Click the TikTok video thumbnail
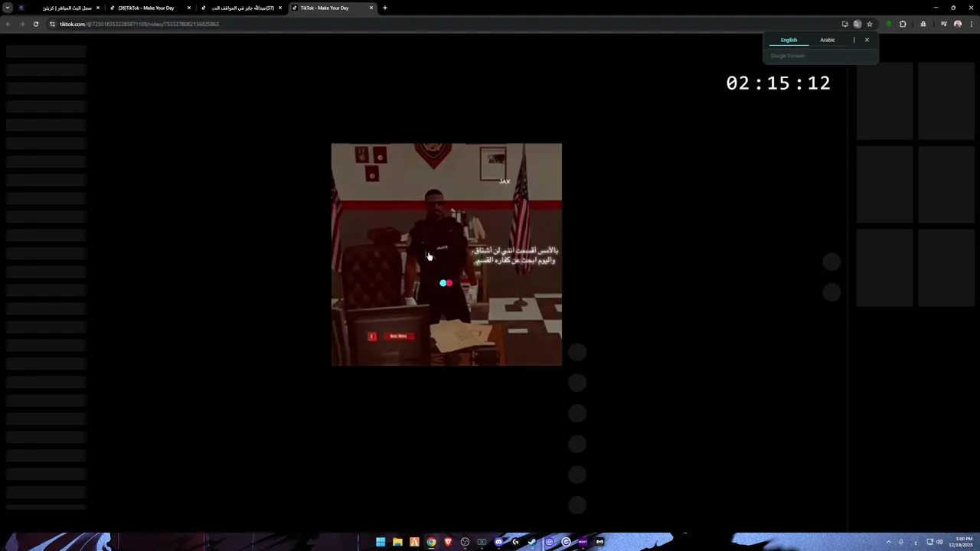The image size is (980, 551). (x=446, y=254)
